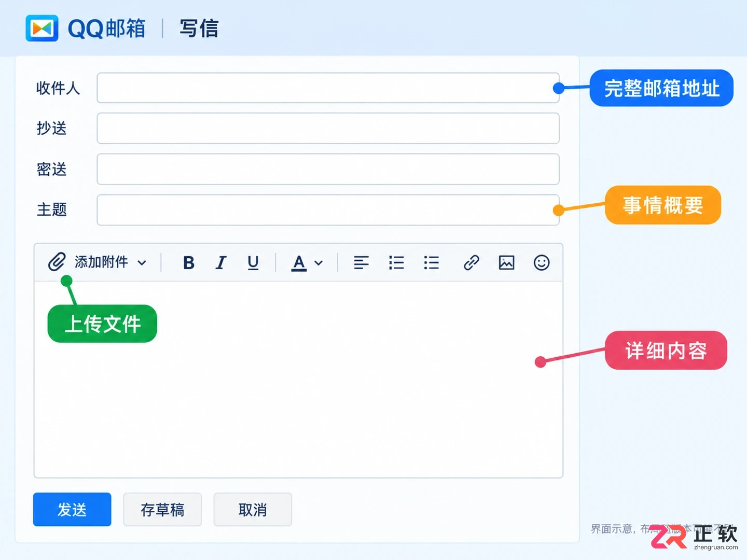
Task: Click the 发送 send button
Action: click(72, 509)
